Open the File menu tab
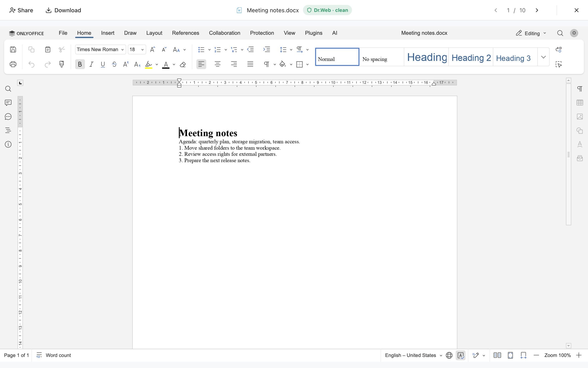Image resolution: width=588 pixels, height=368 pixels. click(x=63, y=33)
